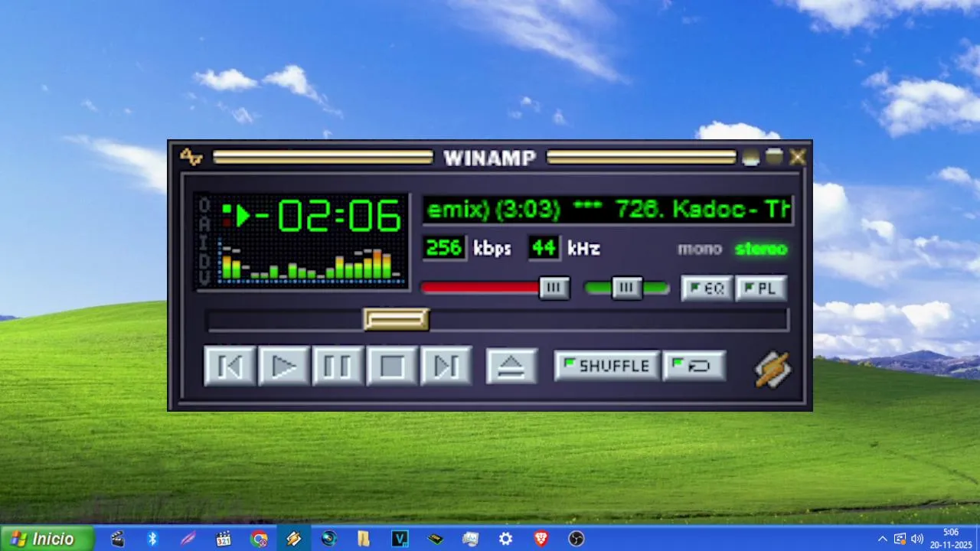Stop playback with the Stop button

pyautogui.click(x=392, y=366)
